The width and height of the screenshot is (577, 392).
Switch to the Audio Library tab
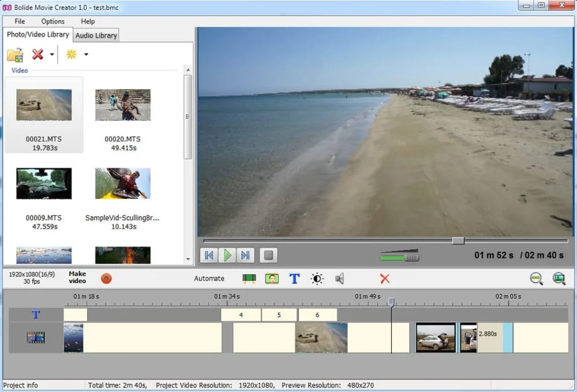click(x=96, y=35)
